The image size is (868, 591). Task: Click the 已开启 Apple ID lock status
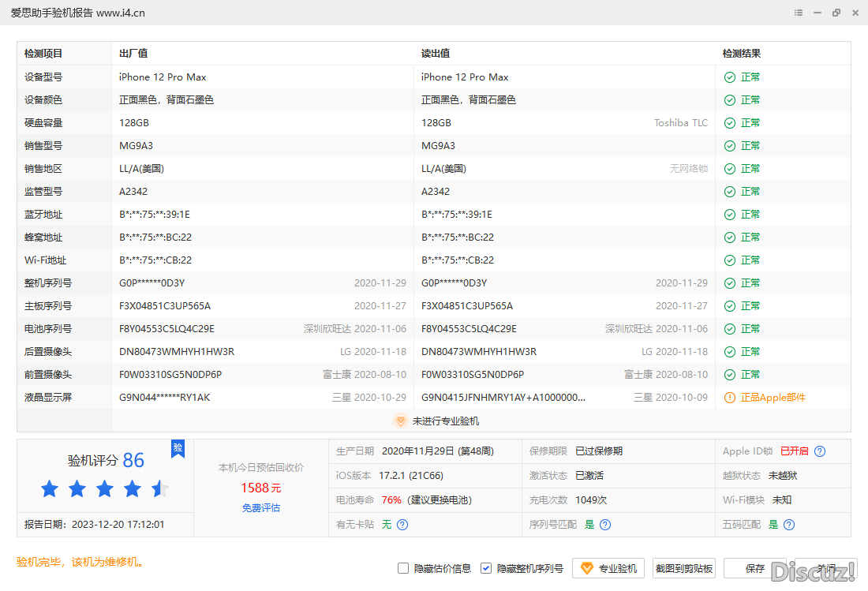[x=795, y=451]
